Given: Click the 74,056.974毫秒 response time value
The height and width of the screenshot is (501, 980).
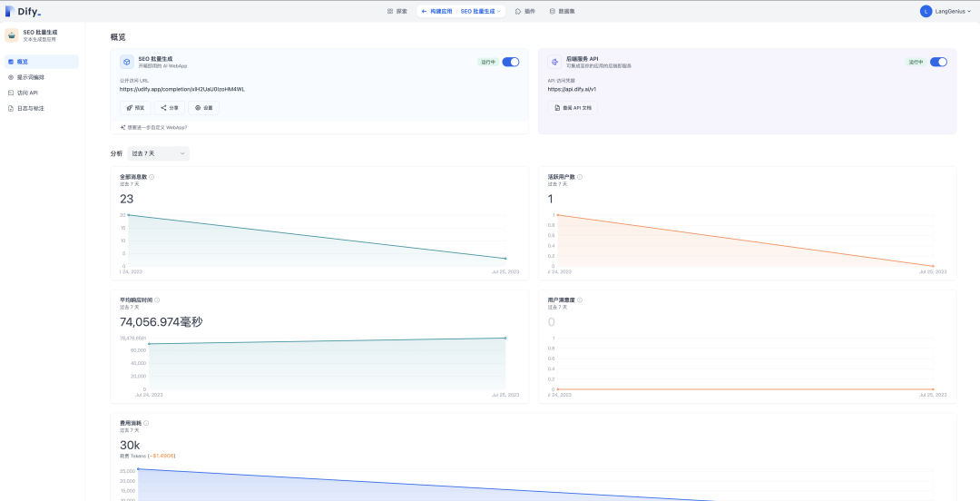Looking at the screenshot, I should (x=162, y=322).
